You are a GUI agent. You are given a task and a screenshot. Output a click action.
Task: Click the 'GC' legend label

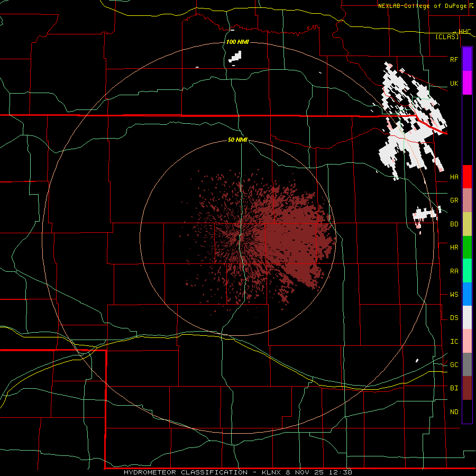(x=454, y=365)
